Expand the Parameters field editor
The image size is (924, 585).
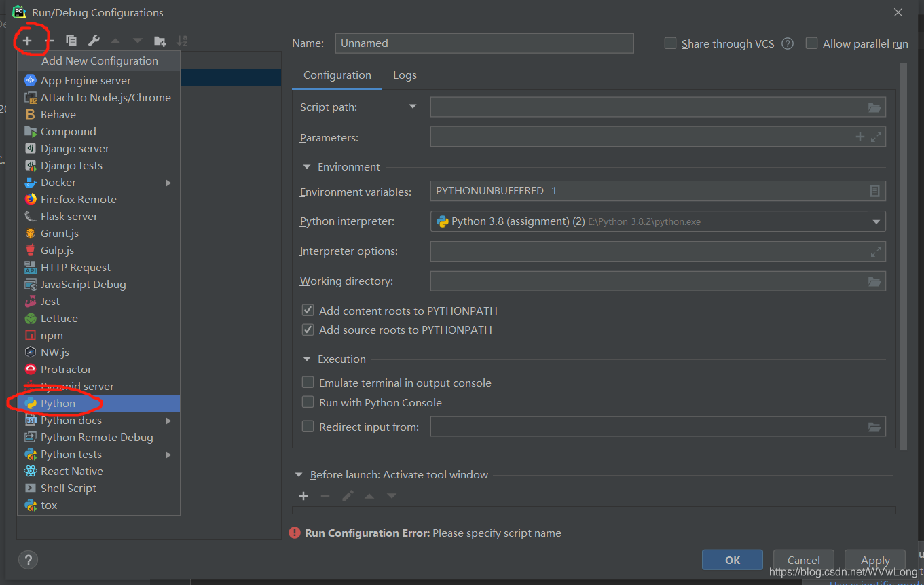click(x=876, y=137)
